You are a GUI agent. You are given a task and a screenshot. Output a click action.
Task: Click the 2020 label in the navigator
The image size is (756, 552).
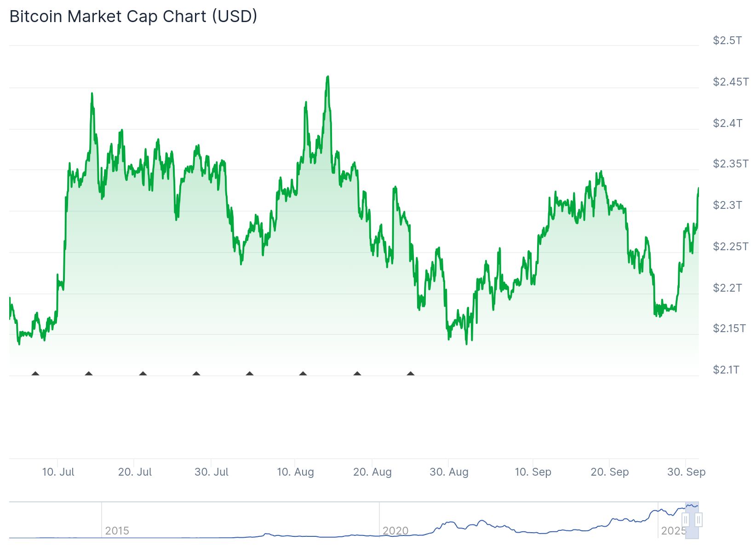click(x=395, y=531)
